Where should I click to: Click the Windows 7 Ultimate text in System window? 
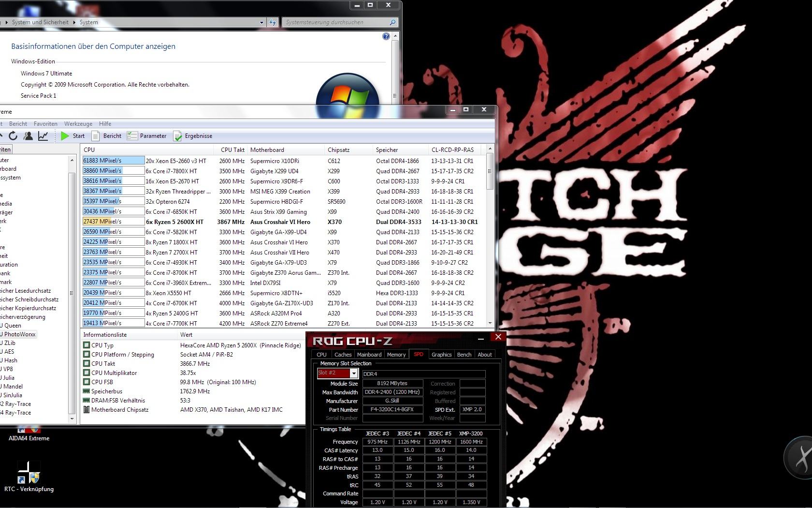tap(46, 74)
